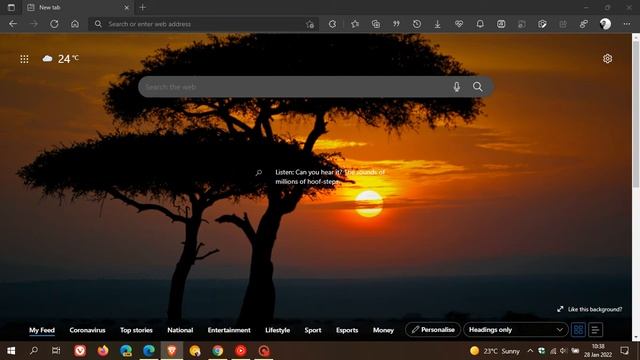This screenshot has width=640, height=360.
Task: Open the Collections icon
Action: click(376, 24)
